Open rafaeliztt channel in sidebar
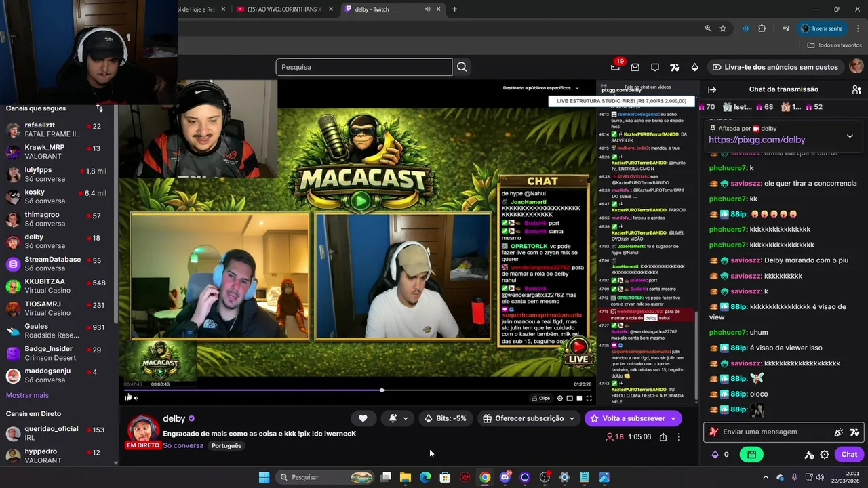Viewport: 868px width, 488px height. click(x=58, y=130)
